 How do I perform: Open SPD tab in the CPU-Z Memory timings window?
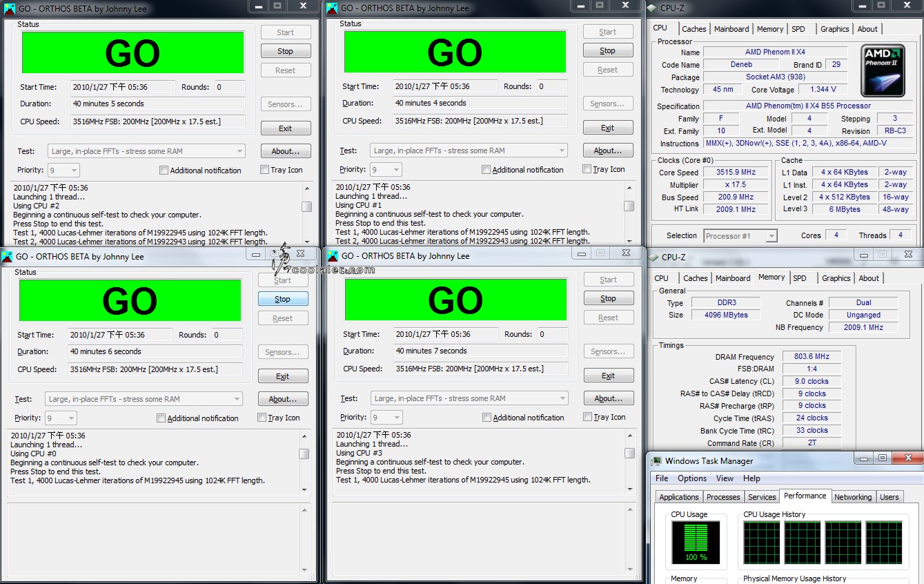800,278
